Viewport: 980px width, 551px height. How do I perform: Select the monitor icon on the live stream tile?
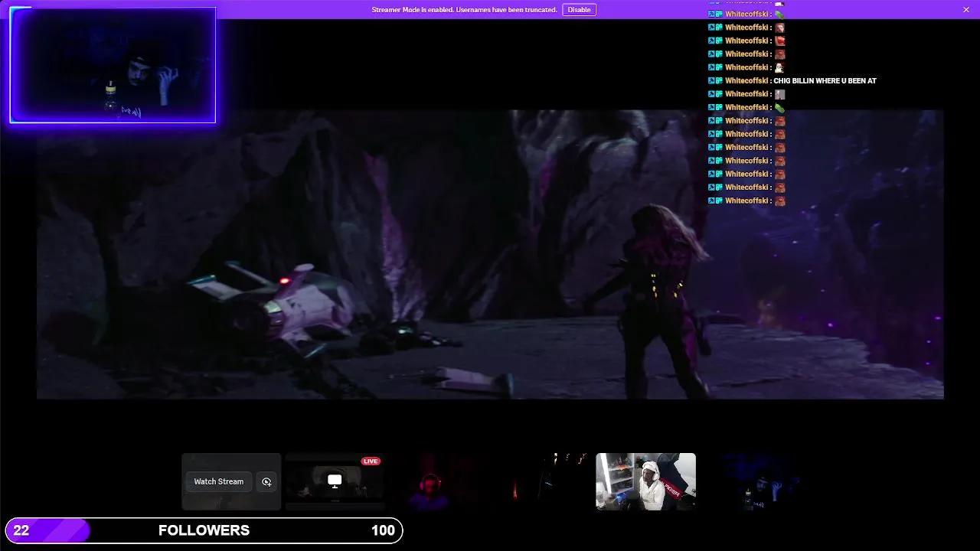335,481
